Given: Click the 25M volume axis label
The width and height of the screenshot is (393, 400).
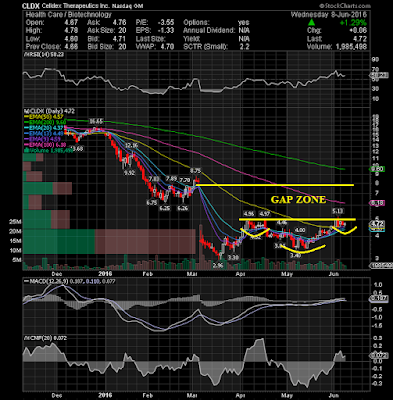Looking at the screenshot, I should click(15, 222).
